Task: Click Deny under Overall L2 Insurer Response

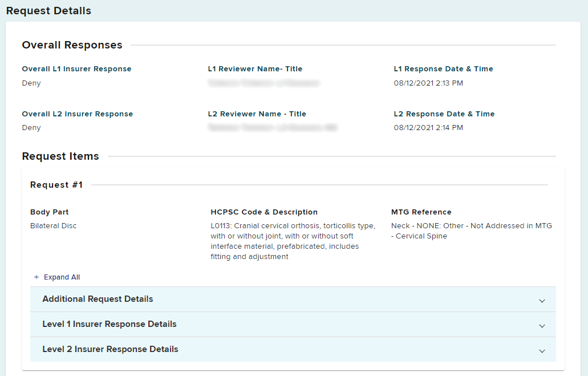Action: (x=31, y=128)
